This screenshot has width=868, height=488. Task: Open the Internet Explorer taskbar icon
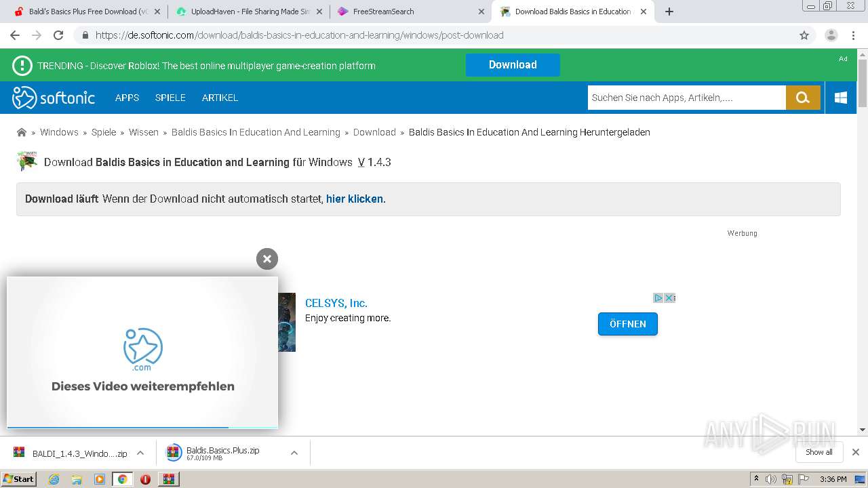pos(54,479)
